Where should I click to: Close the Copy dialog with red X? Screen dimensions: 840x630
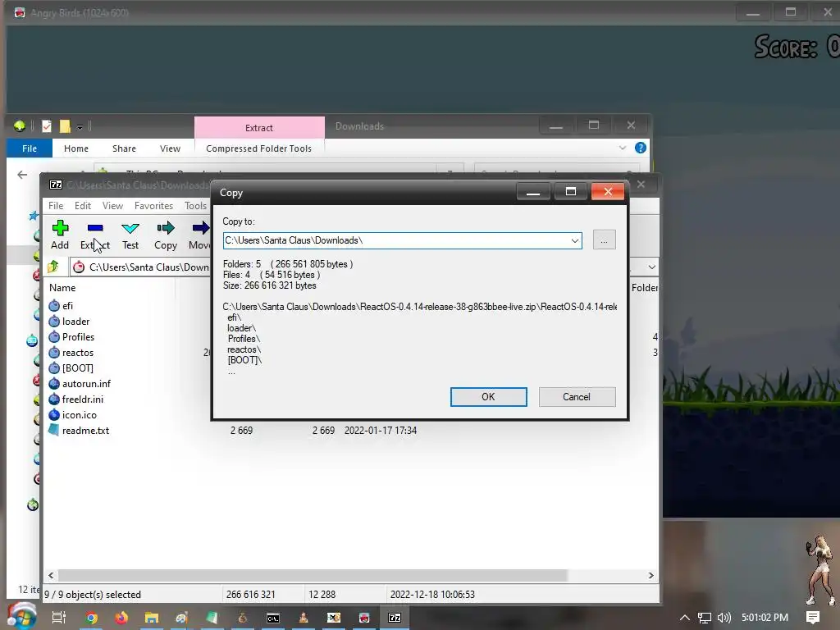click(608, 192)
